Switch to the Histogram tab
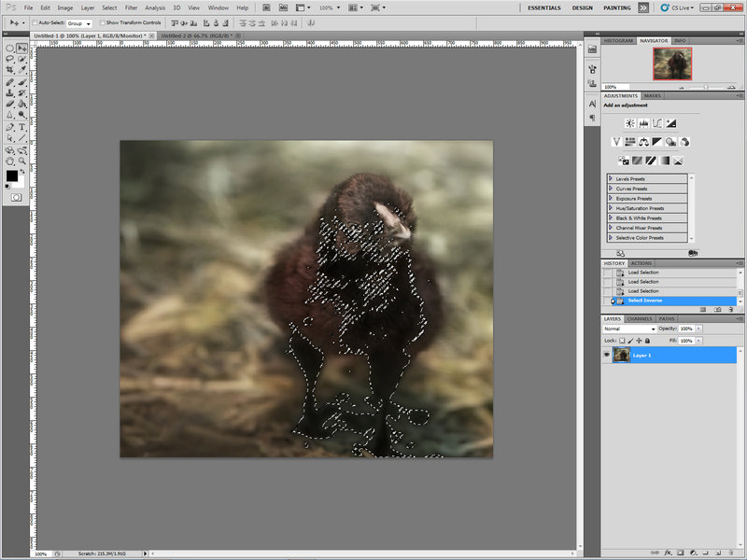 618,40
